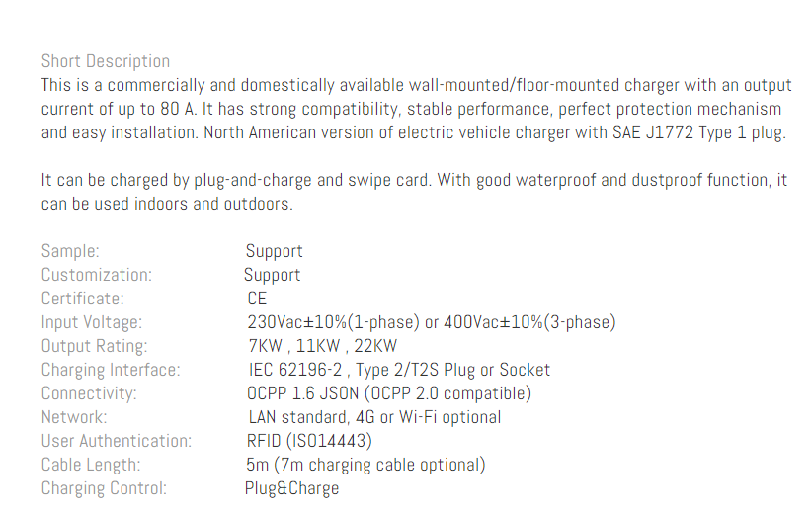Click the Output Rating label

[x=94, y=347]
